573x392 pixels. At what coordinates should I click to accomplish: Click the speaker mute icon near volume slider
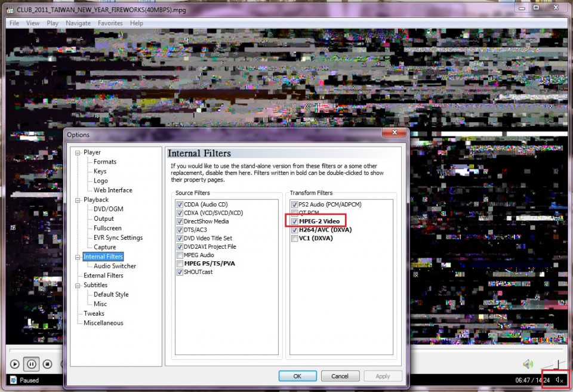(528, 364)
